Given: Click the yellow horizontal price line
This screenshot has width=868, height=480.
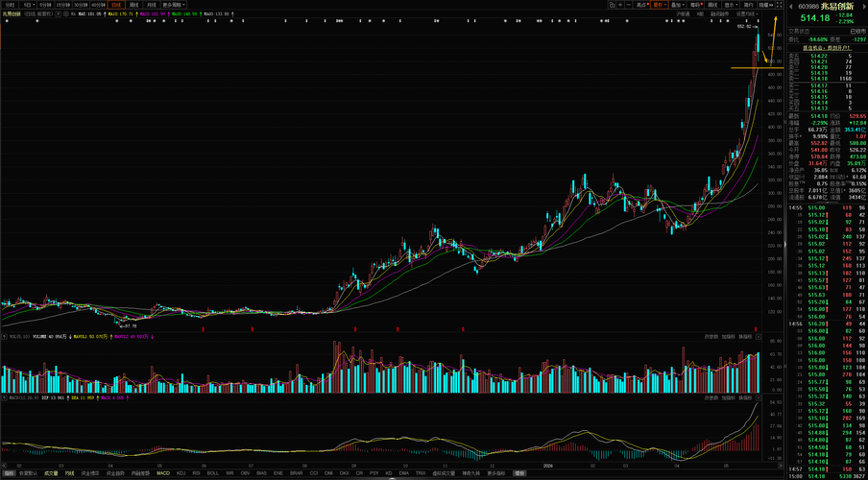Looking at the screenshot, I should [757, 67].
